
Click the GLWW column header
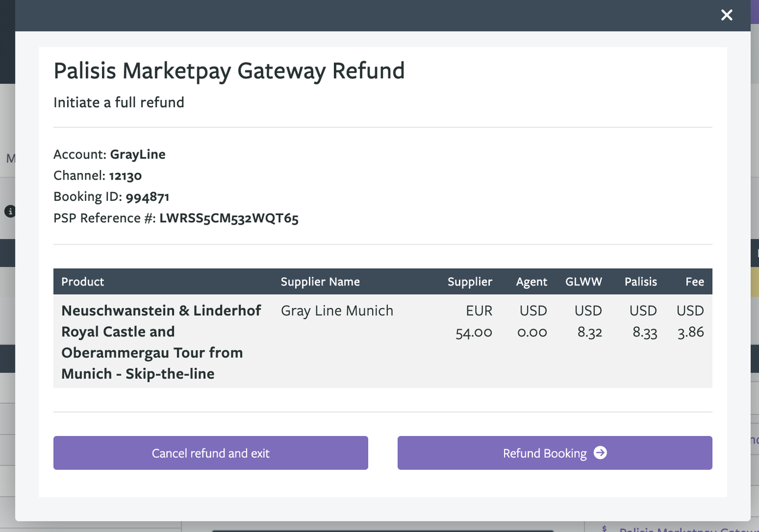583,281
